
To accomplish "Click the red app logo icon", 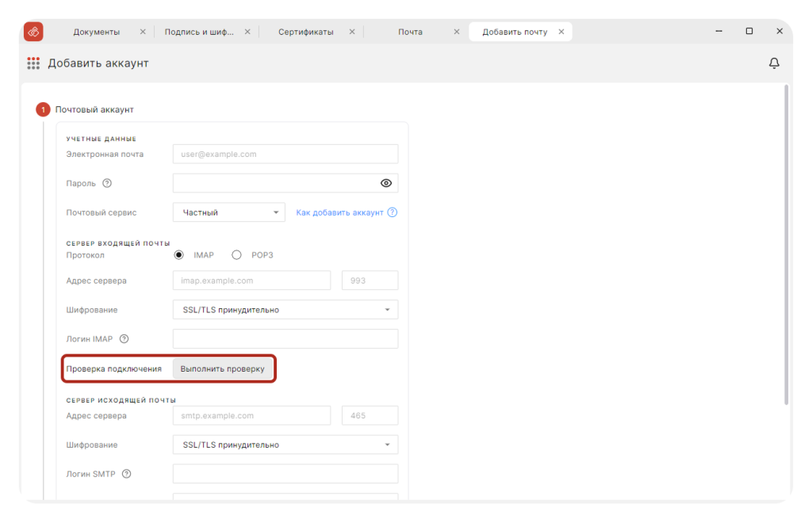I will [x=33, y=32].
